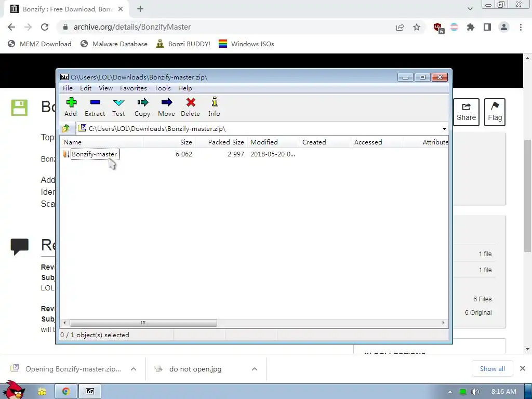This screenshot has height=399, width=532.
Task: Open the Chrome taskbar icon
Action: click(66, 392)
